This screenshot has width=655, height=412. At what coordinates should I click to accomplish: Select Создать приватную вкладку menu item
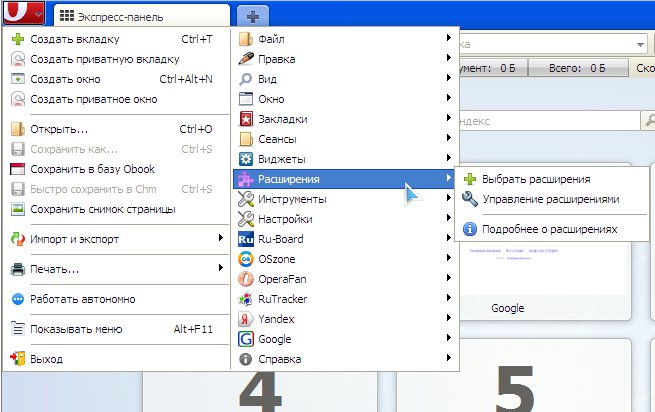[91, 59]
